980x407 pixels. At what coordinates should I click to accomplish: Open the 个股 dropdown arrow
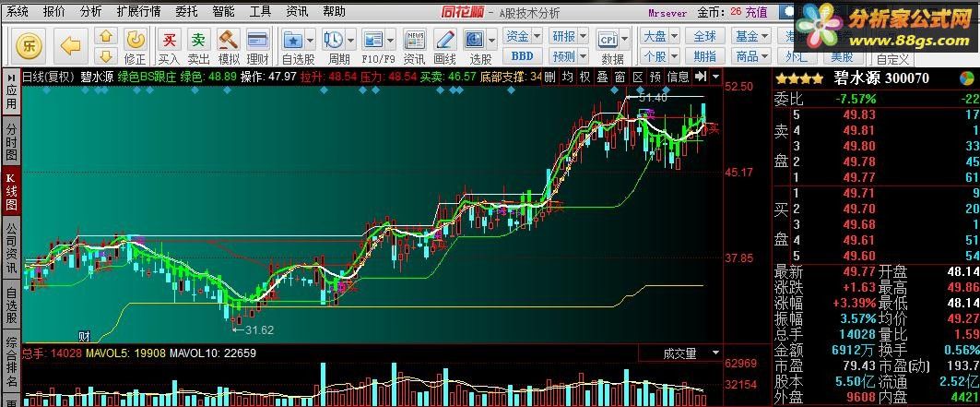[674, 56]
